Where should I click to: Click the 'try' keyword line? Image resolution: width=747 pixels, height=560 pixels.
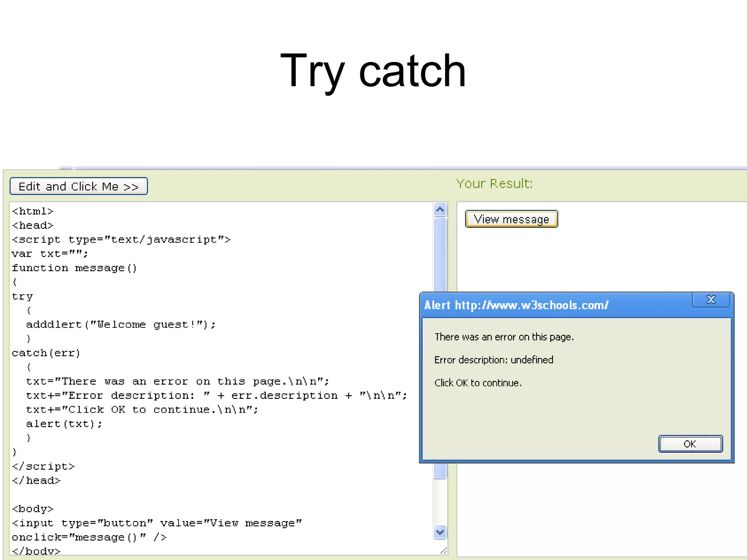(x=22, y=296)
